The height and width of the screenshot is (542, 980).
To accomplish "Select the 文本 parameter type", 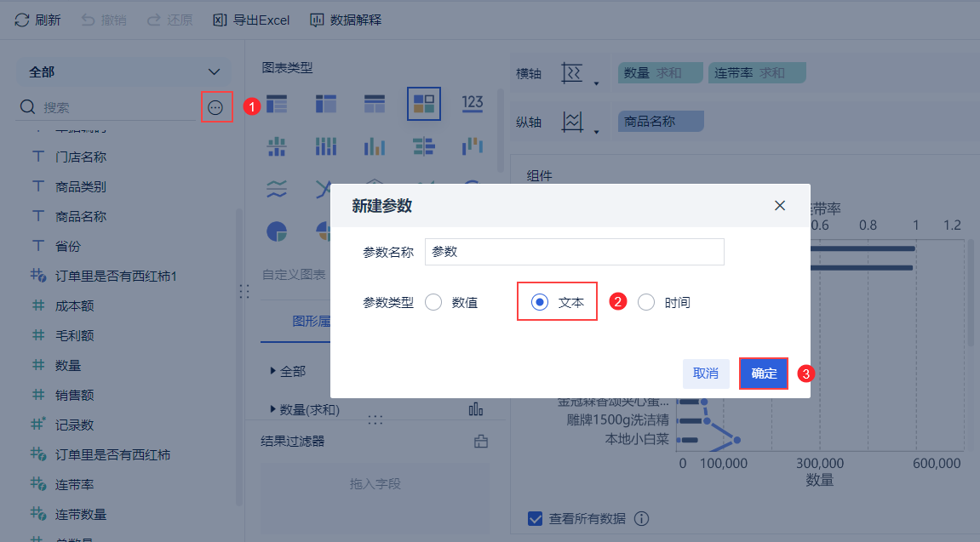I will (557, 302).
